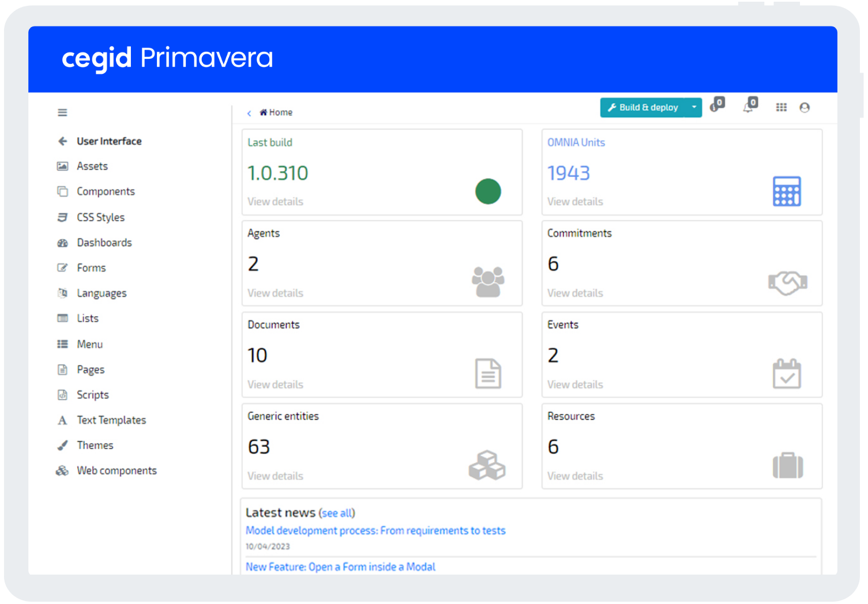
Task: Click the Resources briefcase icon
Action: pos(788,466)
